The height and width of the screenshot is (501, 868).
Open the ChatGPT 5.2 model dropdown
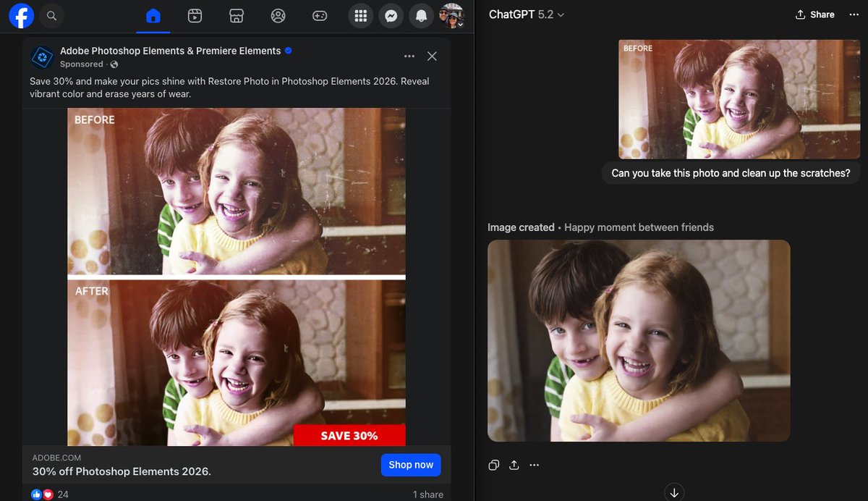coord(527,14)
